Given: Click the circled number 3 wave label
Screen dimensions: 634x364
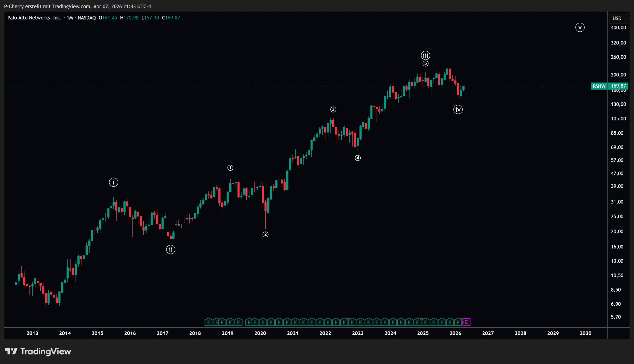Looking at the screenshot, I should 333,110.
